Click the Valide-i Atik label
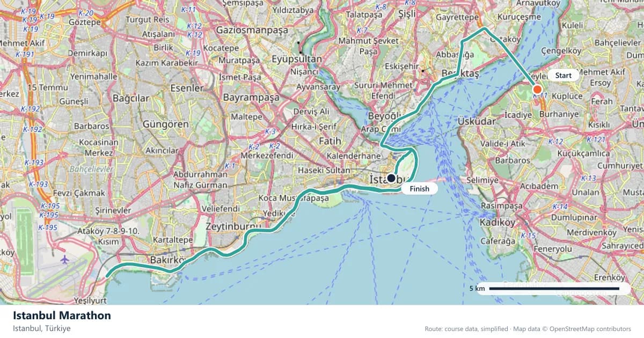This screenshot has width=644, height=338. [x=502, y=143]
